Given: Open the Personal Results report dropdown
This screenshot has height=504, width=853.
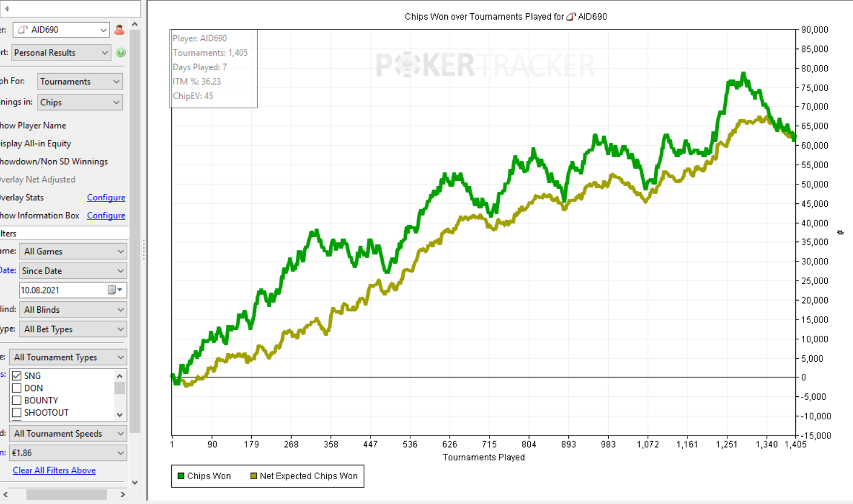Looking at the screenshot, I should coord(61,52).
